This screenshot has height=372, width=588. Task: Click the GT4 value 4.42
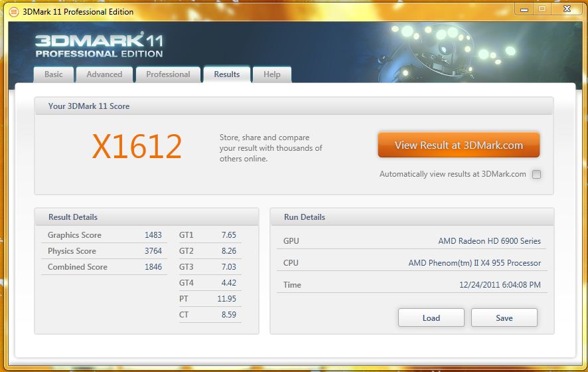(229, 283)
